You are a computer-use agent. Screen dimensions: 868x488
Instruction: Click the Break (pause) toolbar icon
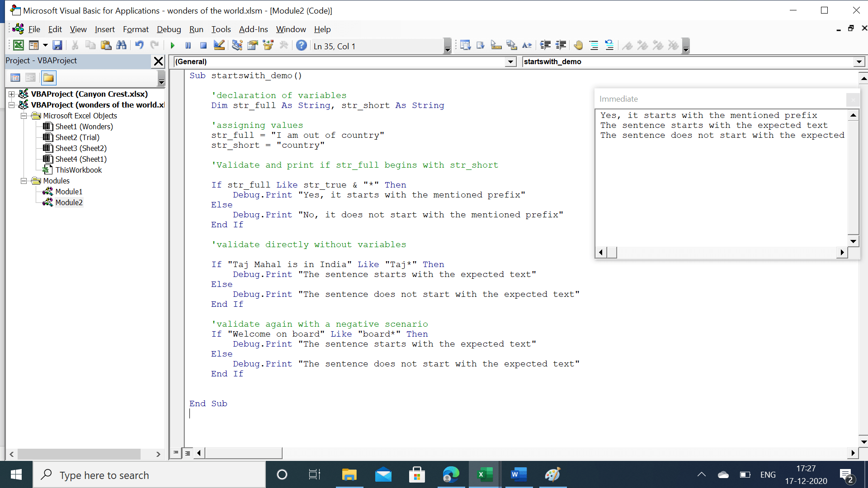click(188, 46)
